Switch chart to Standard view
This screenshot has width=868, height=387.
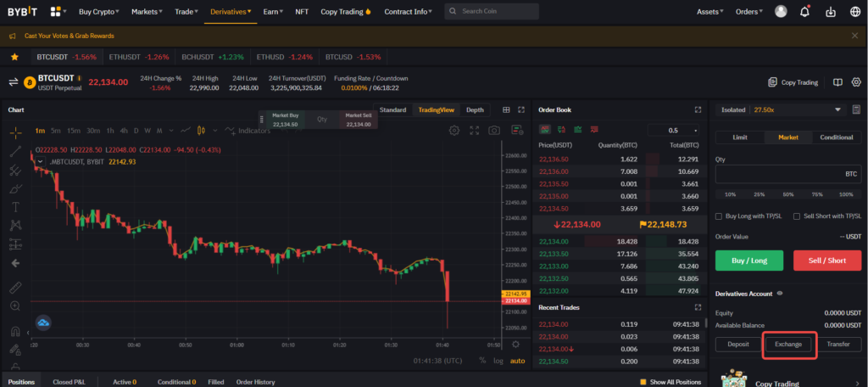[392, 109]
